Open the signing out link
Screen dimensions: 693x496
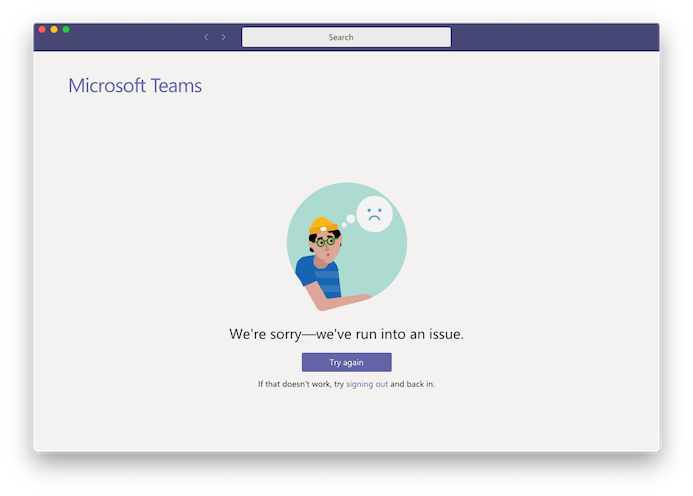[x=367, y=384]
